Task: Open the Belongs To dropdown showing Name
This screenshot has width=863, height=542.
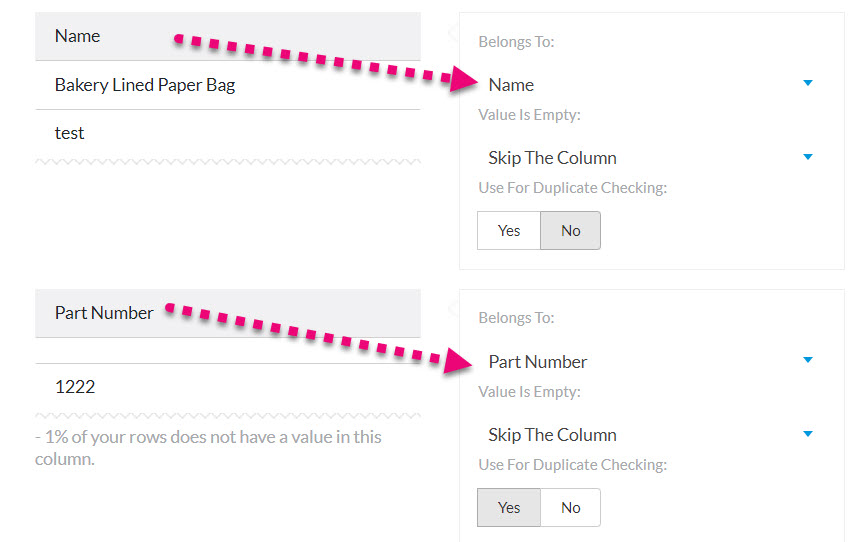Action: (x=651, y=85)
